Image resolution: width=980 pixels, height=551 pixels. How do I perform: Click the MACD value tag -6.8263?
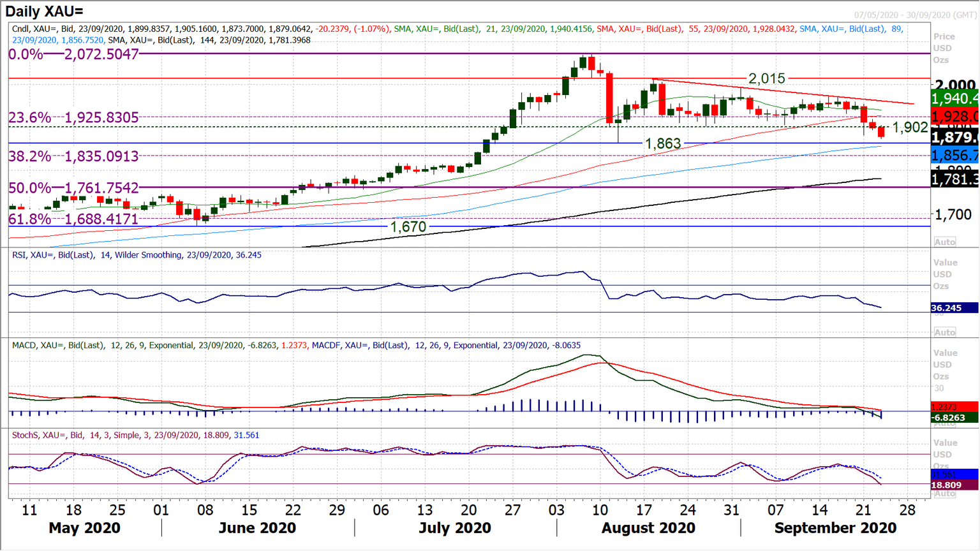(954, 418)
